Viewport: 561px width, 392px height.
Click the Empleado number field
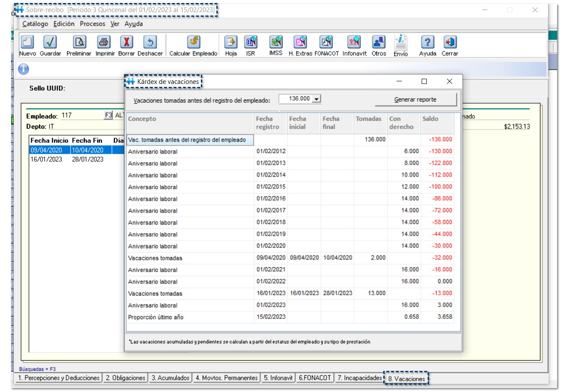(82, 116)
